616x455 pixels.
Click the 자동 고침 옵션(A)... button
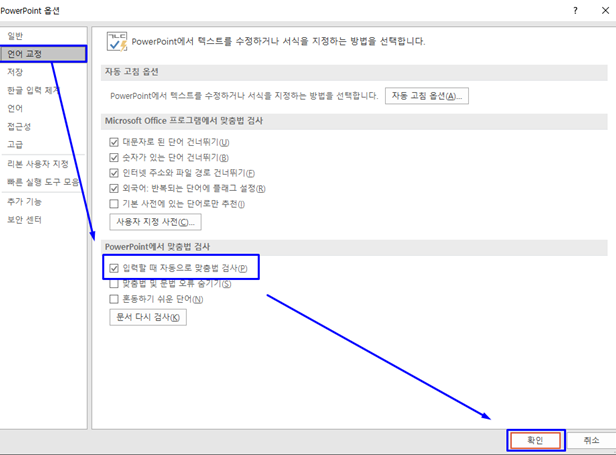click(427, 96)
